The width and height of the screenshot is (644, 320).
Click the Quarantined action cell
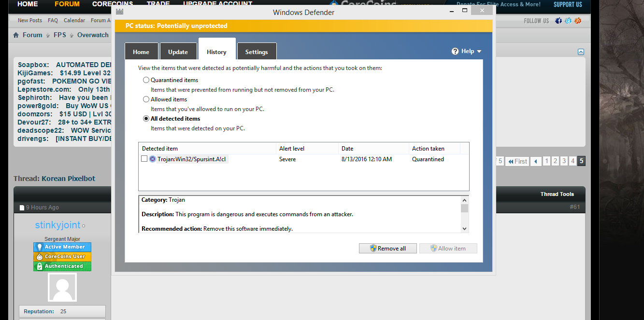[428, 159]
